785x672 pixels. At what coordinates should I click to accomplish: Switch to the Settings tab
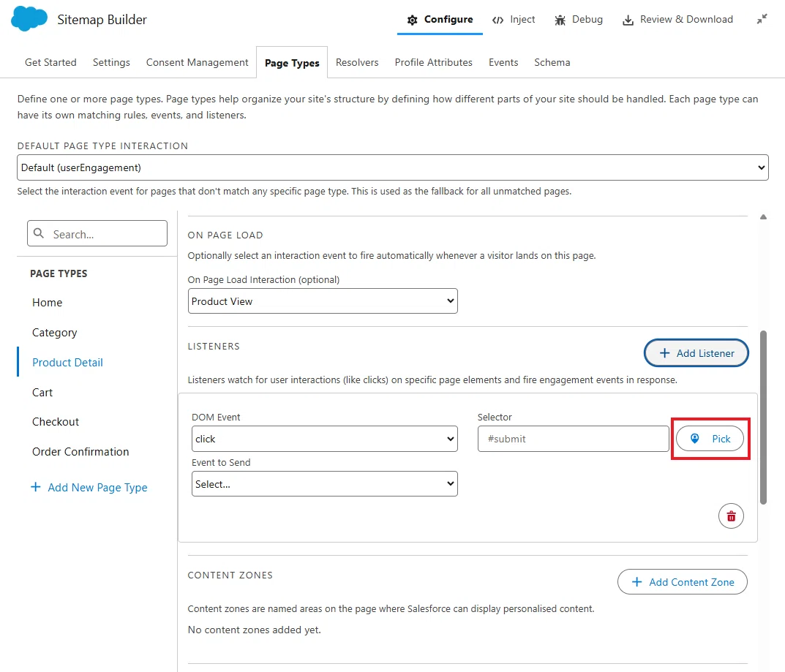point(111,63)
